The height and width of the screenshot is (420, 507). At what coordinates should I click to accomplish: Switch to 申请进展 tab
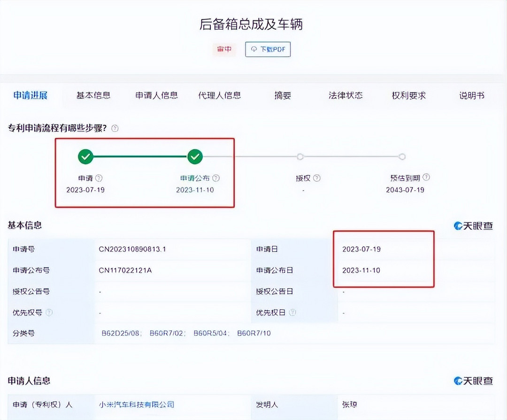(31, 95)
